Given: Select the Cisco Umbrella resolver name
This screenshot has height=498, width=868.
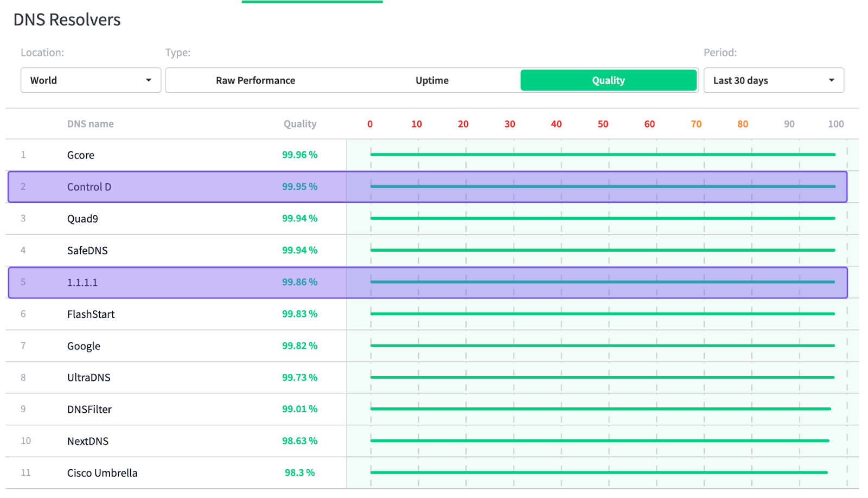Looking at the screenshot, I should [x=102, y=473].
